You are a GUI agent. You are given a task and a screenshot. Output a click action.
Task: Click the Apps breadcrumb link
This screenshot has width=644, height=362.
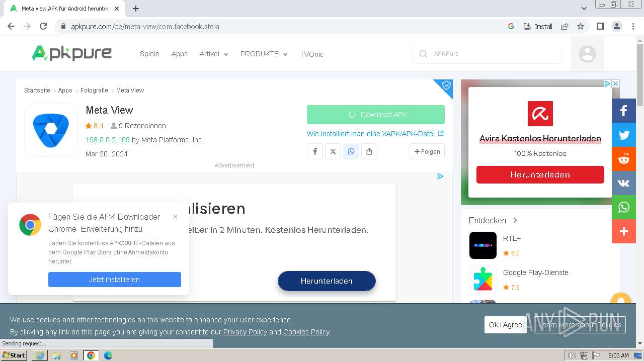click(x=65, y=90)
